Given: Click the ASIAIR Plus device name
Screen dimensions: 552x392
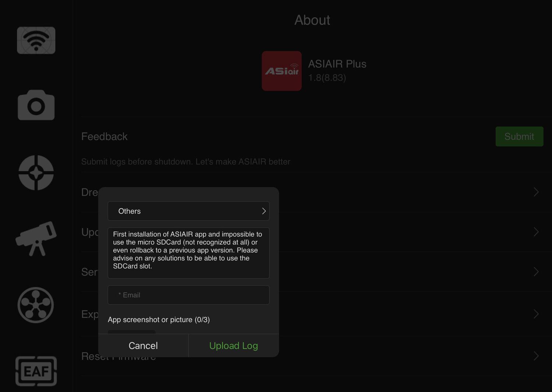Looking at the screenshot, I should (337, 64).
